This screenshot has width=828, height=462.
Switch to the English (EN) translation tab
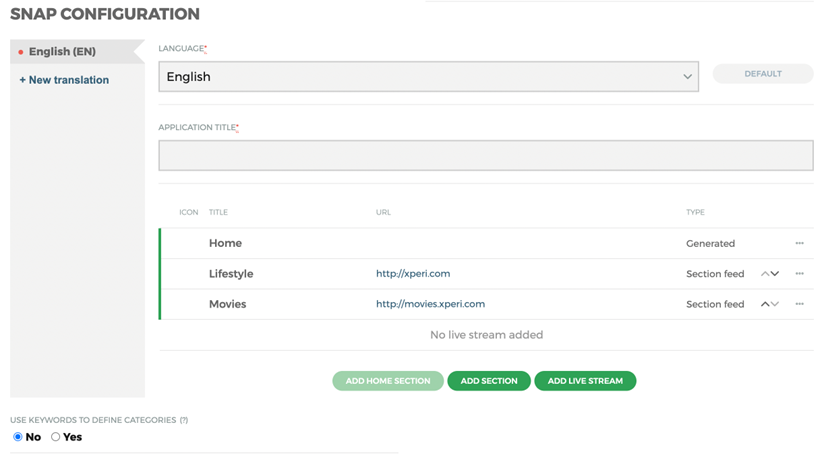click(62, 52)
